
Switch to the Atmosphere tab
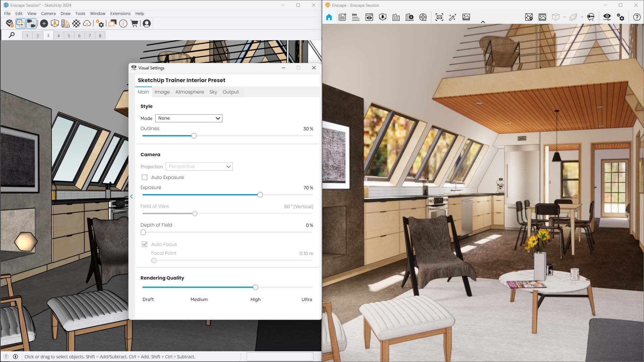(190, 92)
